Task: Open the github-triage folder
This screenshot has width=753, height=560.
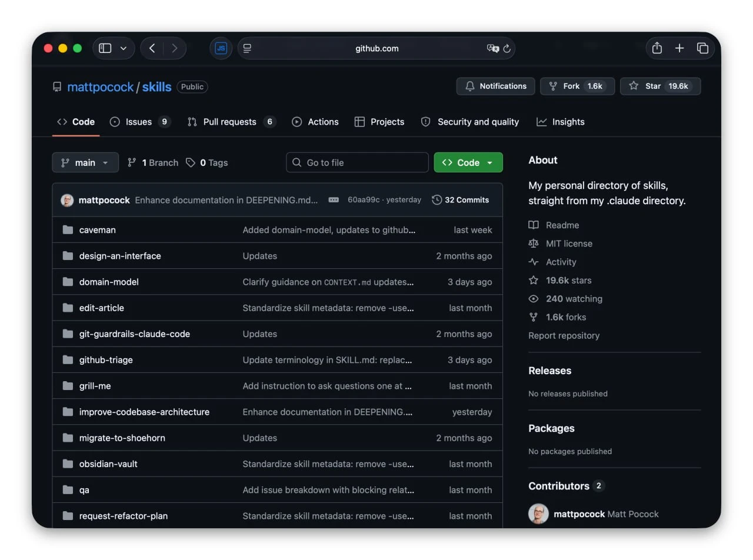Action: (106, 360)
